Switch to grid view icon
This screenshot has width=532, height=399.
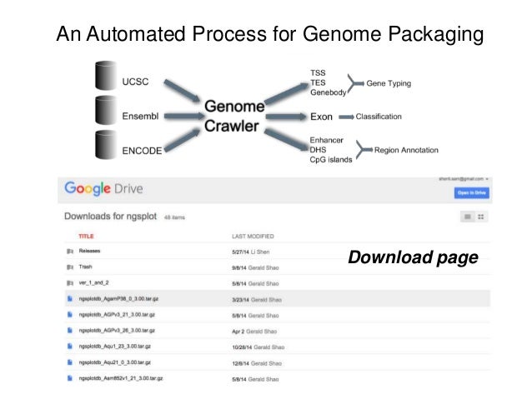481,217
